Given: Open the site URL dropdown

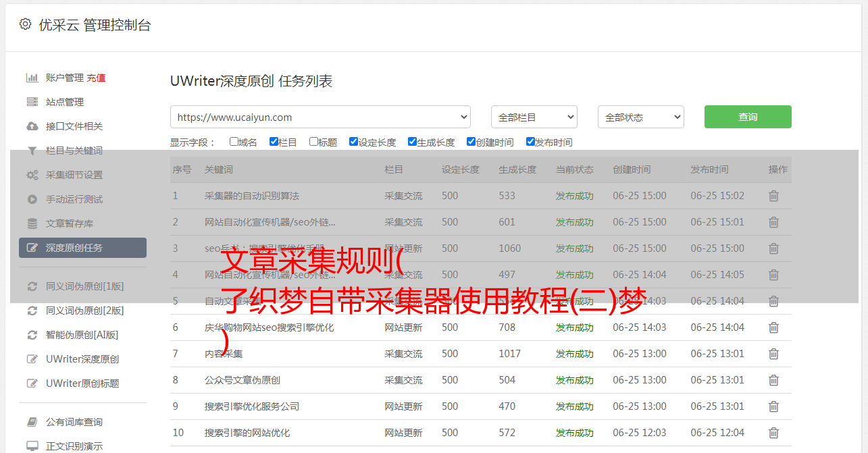Looking at the screenshot, I should (320, 117).
